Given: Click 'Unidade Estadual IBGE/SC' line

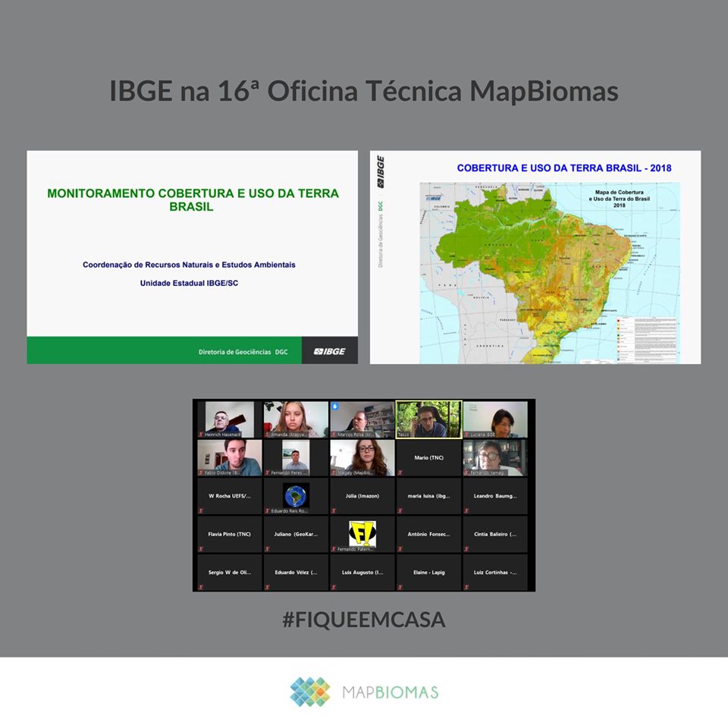Looking at the screenshot, I should pyautogui.click(x=189, y=283).
